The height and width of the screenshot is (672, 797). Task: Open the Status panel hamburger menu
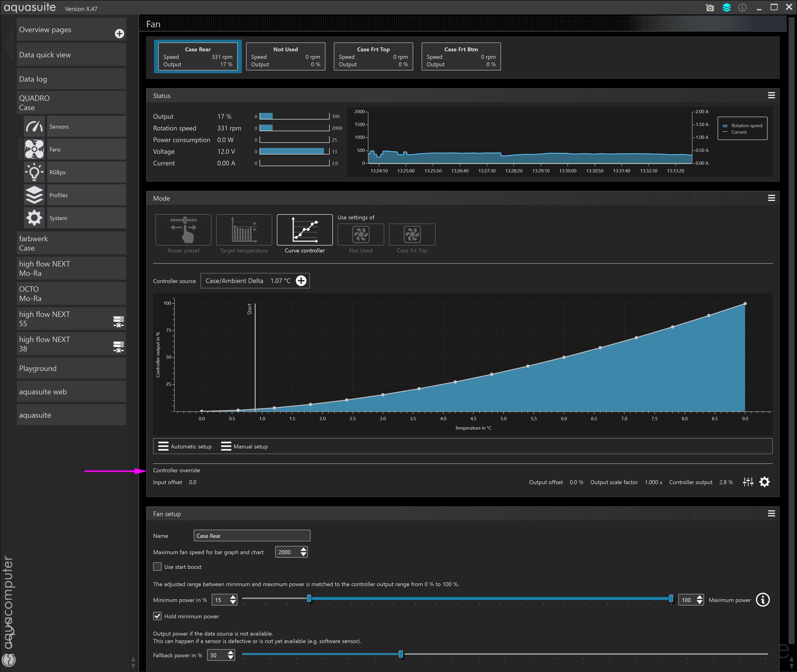click(771, 95)
